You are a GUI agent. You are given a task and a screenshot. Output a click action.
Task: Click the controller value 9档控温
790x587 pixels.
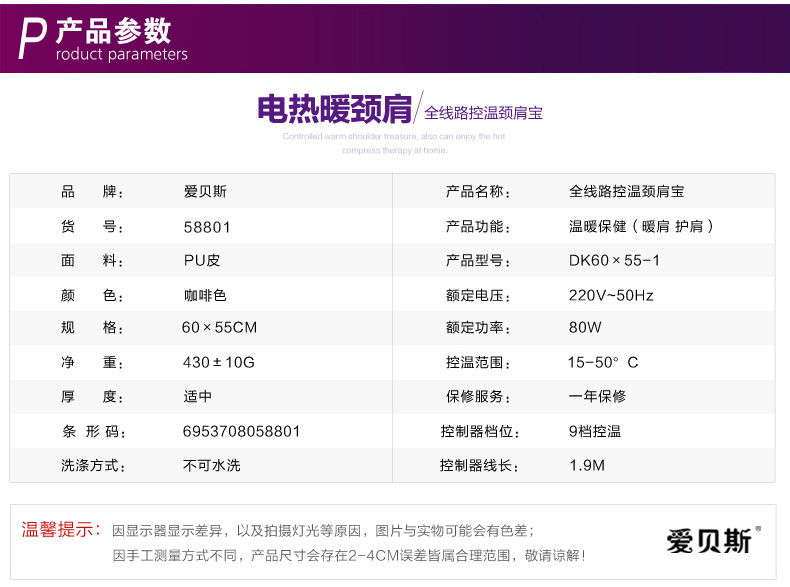point(595,431)
